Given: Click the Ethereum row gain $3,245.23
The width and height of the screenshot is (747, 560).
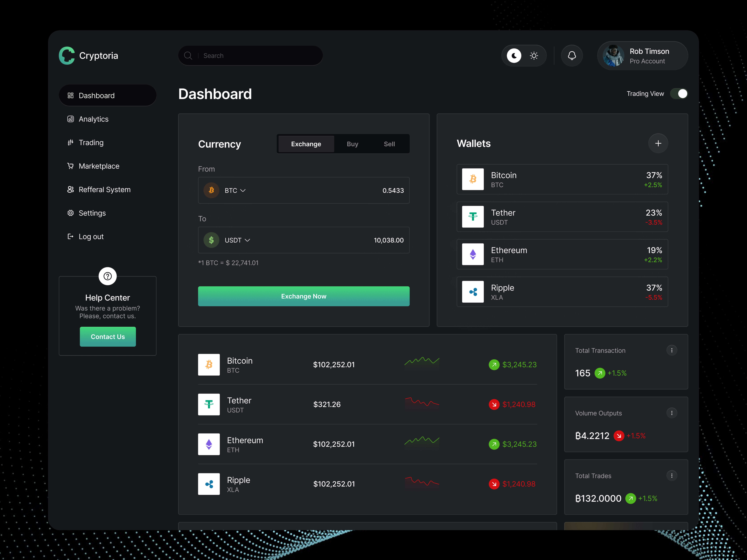Looking at the screenshot, I should (519, 444).
